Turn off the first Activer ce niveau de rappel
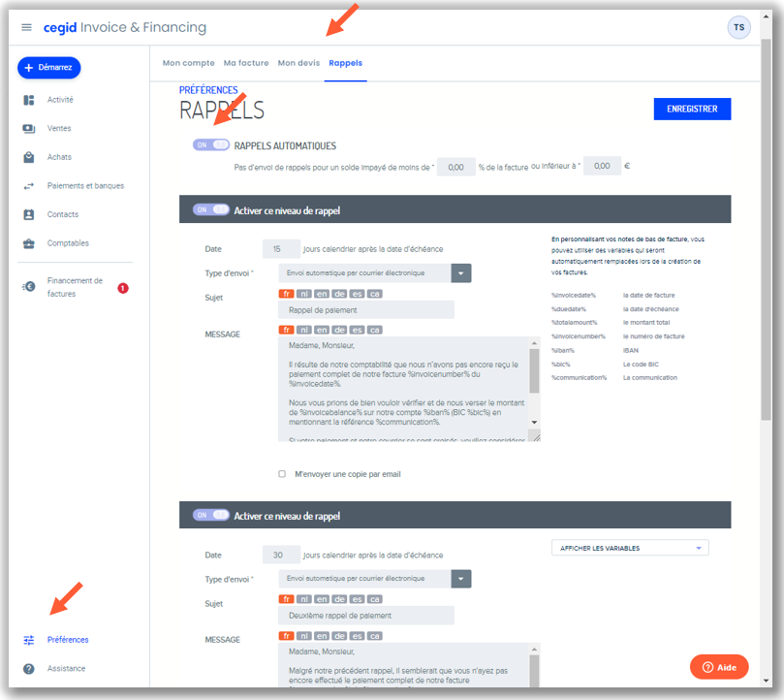This screenshot has width=784, height=700. coord(211,207)
